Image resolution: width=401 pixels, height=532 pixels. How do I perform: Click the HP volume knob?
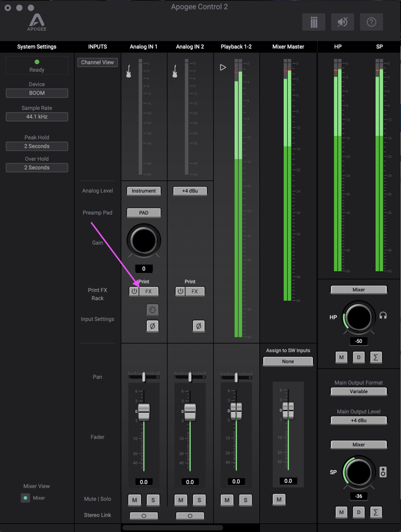pyautogui.click(x=358, y=317)
